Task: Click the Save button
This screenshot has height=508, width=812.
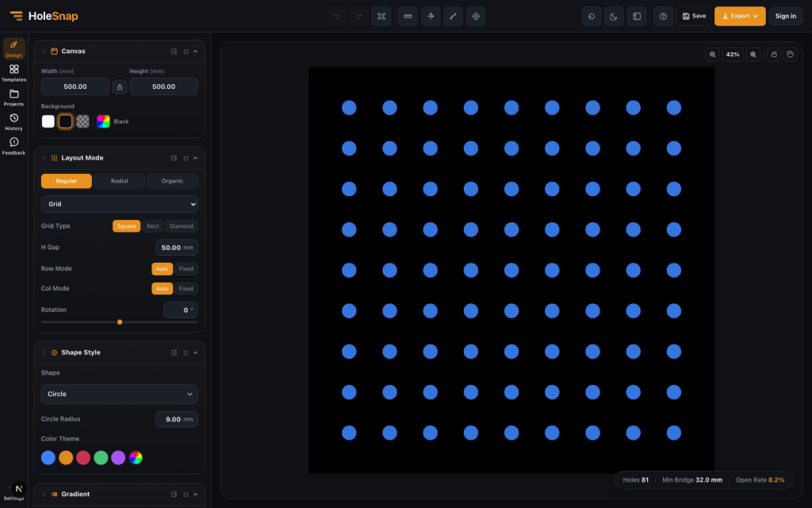Action: (x=694, y=16)
